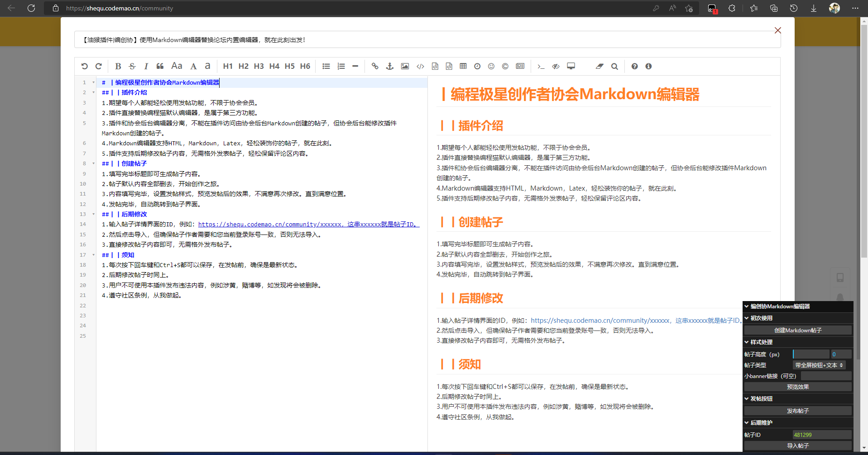
Task: Collapse the 后期维护 section
Action: pos(798,423)
